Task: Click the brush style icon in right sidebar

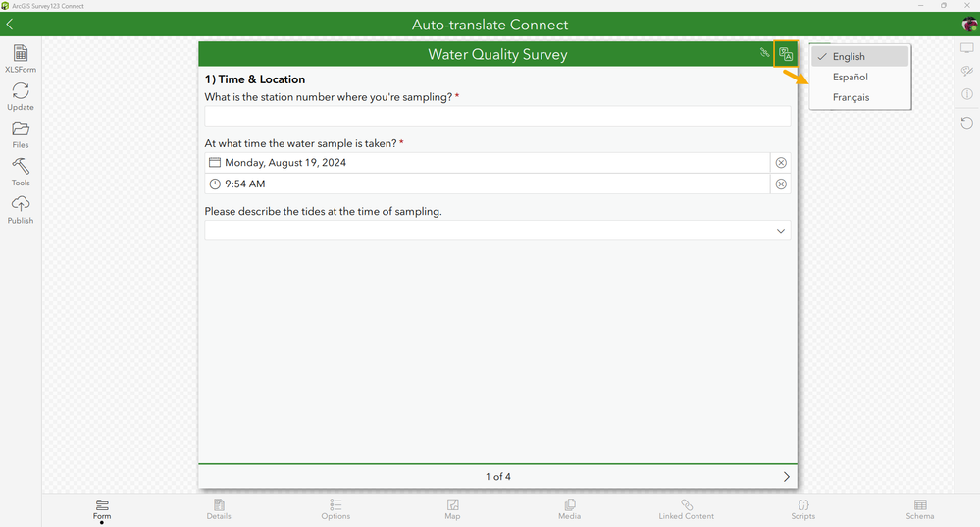Action: (967, 71)
